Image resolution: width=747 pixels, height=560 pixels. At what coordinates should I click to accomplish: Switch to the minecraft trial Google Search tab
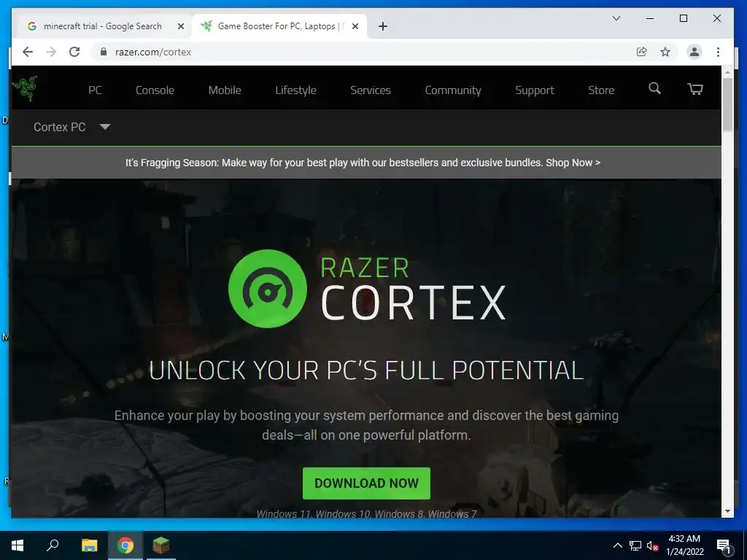click(x=102, y=26)
